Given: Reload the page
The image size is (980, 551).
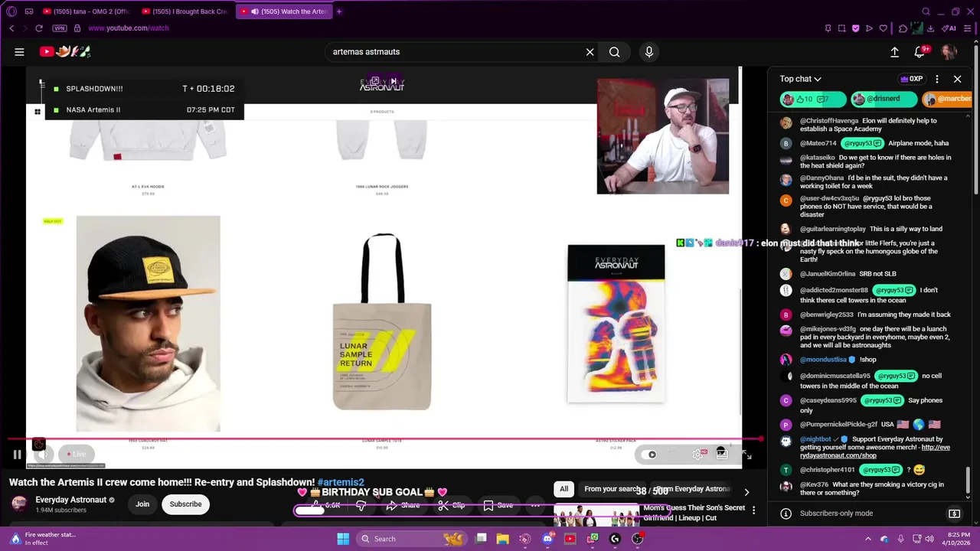Looking at the screenshot, I should (39, 28).
